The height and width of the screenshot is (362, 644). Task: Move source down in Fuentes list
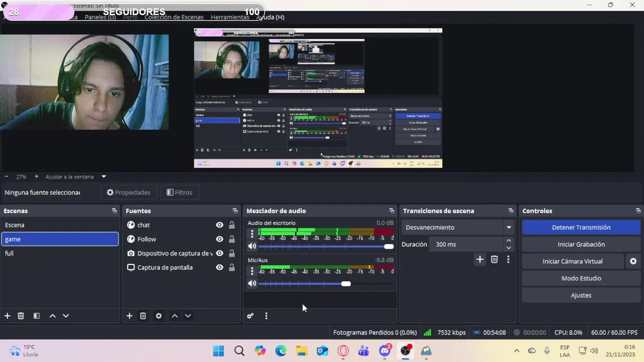(188, 316)
